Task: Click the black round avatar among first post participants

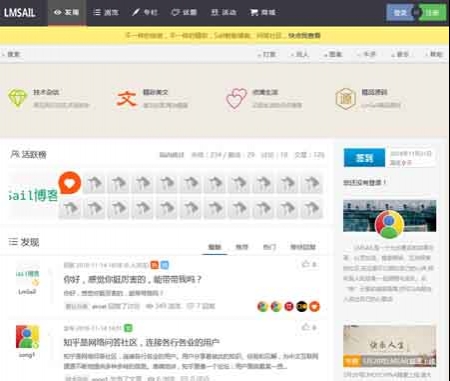Action: point(302,306)
